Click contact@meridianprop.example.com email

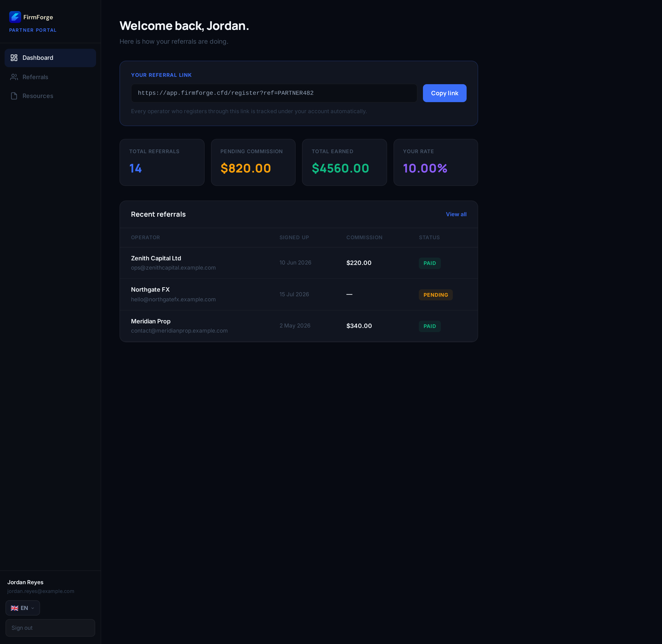pyautogui.click(x=180, y=331)
